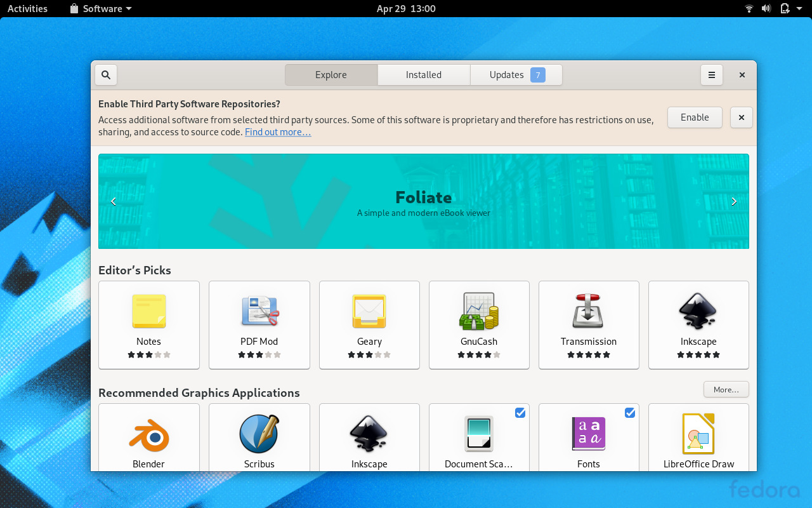The width and height of the screenshot is (812, 508).
Task: Open the Notes app icon
Action: click(x=149, y=311)
